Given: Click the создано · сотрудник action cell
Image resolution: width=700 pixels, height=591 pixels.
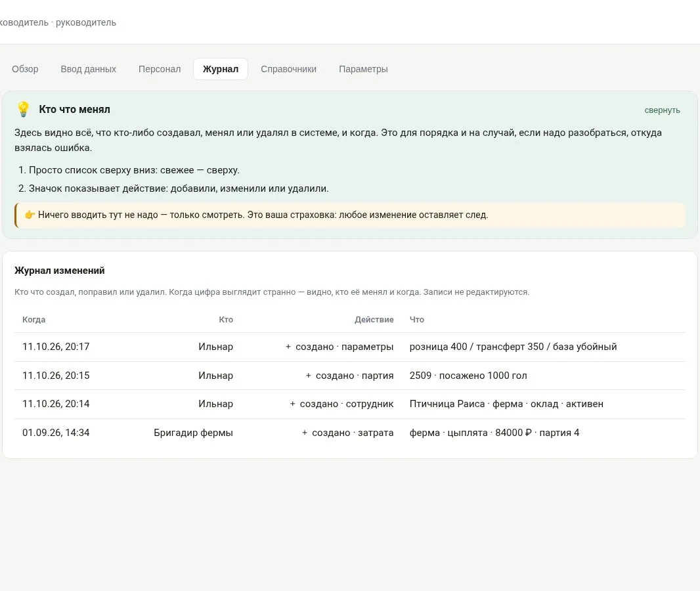Looking at the screenshot, I should click(x=341, y=404).
